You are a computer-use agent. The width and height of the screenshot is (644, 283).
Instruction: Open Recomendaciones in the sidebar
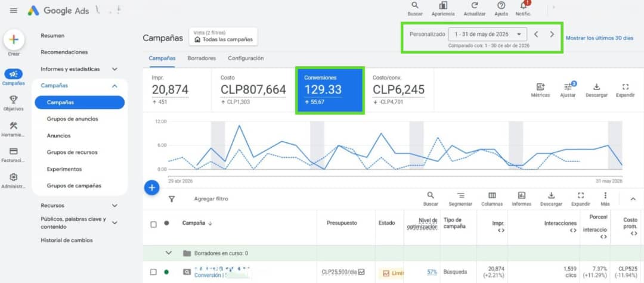[64, 52]
